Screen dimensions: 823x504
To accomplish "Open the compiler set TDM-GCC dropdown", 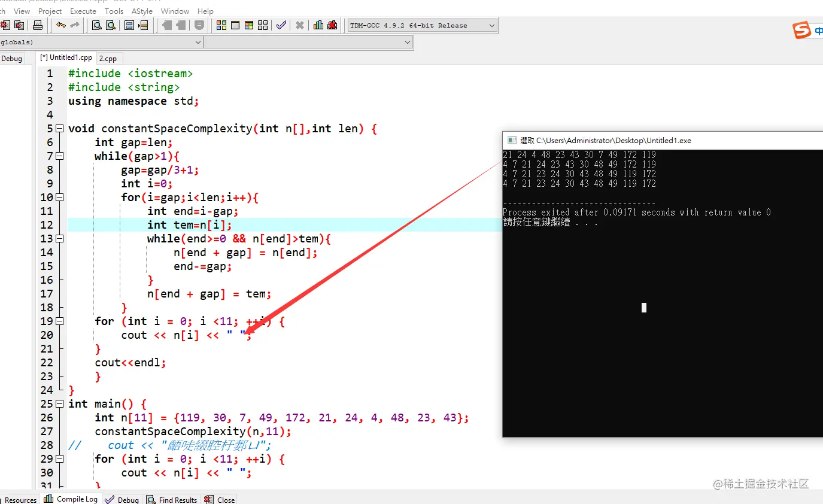I will coord(422,25).
